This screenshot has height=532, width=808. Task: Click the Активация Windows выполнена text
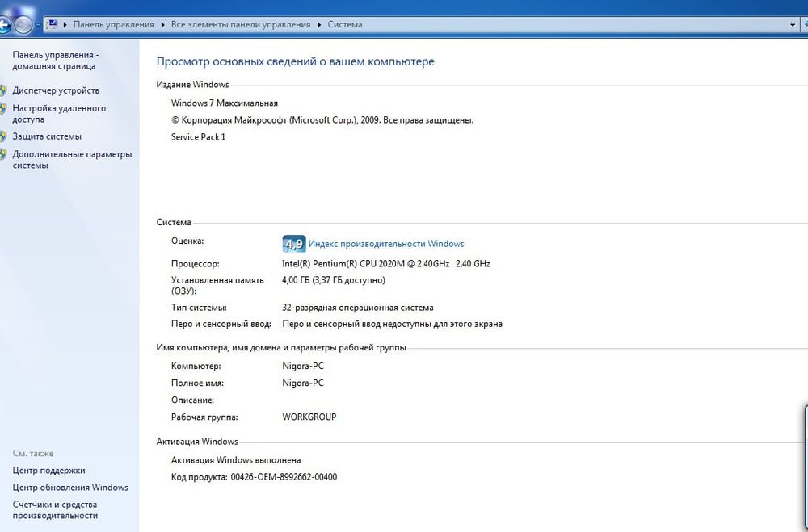pyautogui.click(x=236, y=460)
